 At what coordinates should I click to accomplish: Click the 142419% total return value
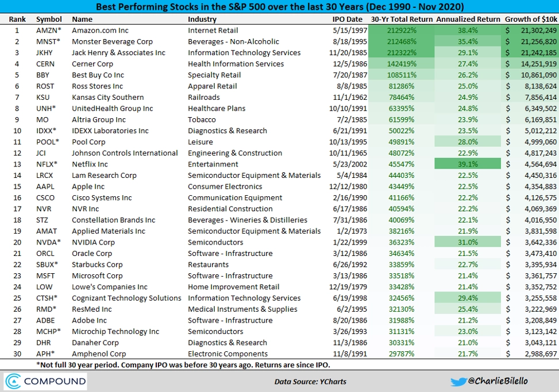pos(402,64)
